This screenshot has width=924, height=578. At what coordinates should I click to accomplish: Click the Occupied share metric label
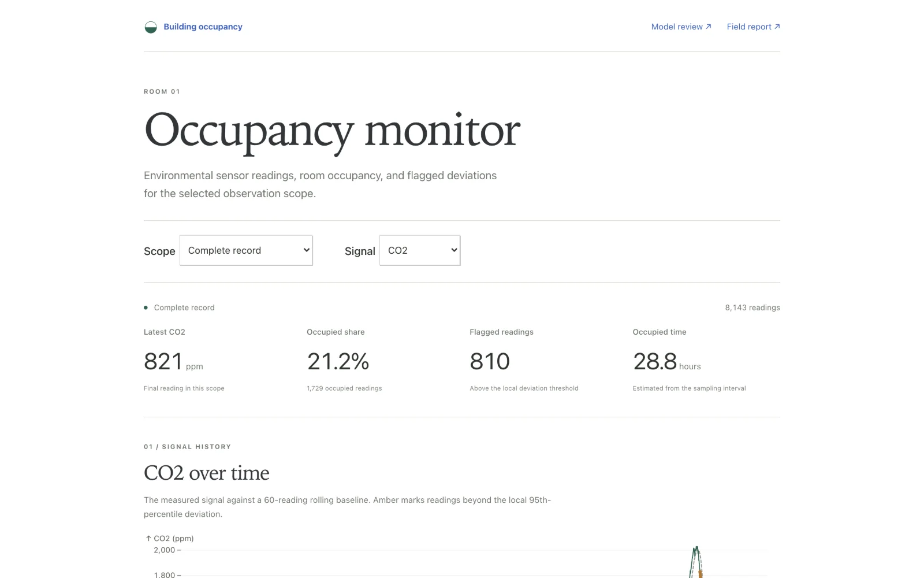336,332
